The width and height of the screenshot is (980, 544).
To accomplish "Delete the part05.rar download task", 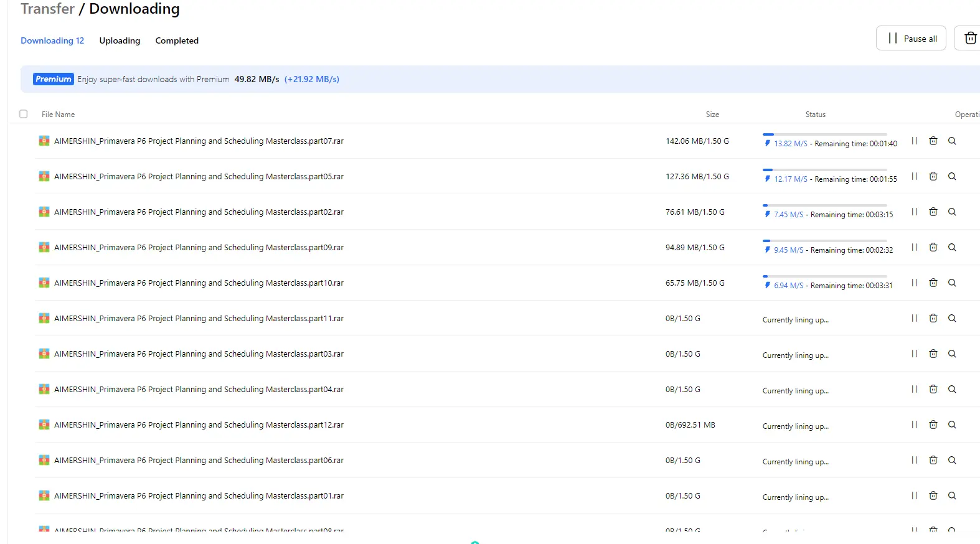I will point(933,176).
